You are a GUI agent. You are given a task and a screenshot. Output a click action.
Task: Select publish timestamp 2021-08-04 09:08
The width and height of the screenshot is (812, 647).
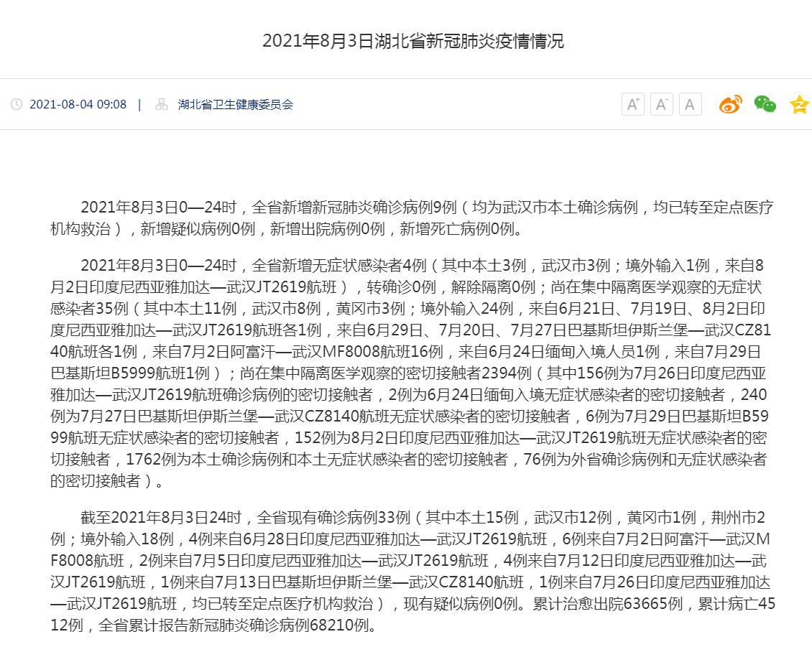click(x=78, y=105)
